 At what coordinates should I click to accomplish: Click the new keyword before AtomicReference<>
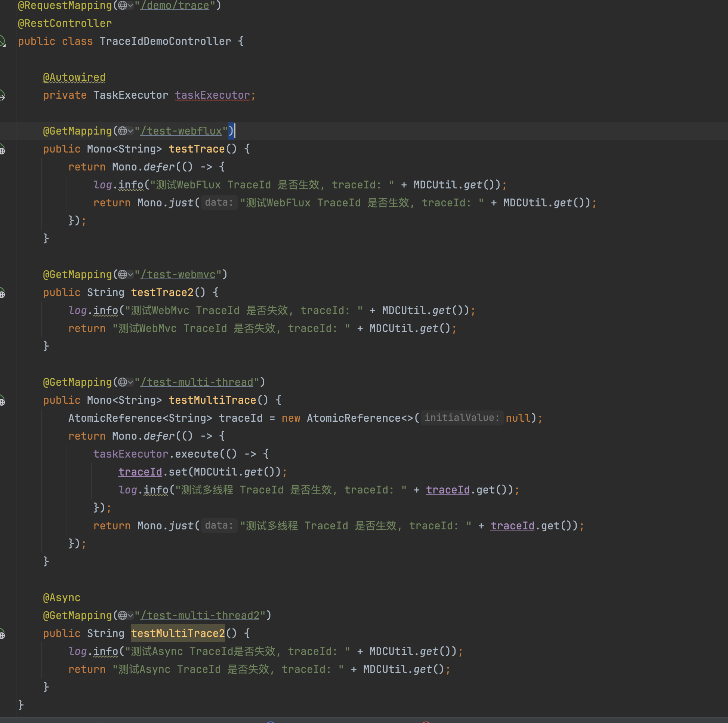tap(291, 418)
